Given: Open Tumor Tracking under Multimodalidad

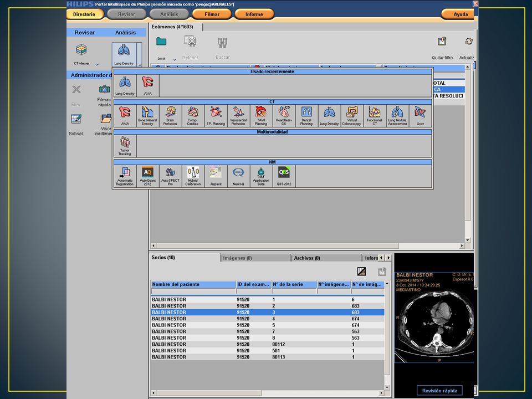Looking at the screenshot, I should click(125, 146).
